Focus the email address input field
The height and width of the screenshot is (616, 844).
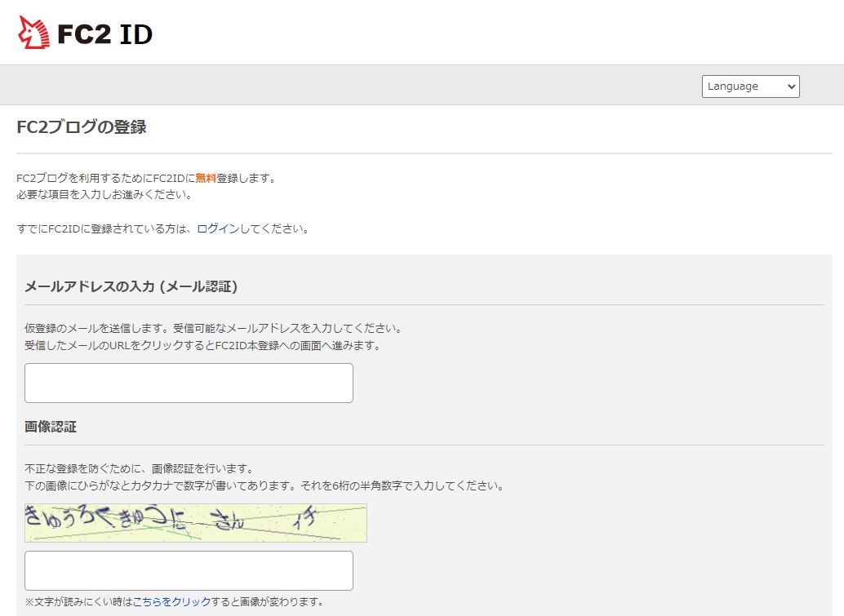click(x=189, y=383)
